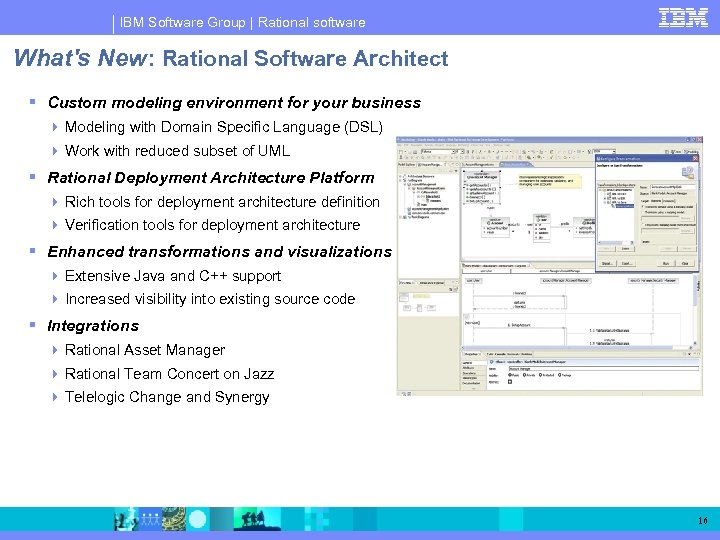Select the Account Manager class in the diagram

click(482, 187)
